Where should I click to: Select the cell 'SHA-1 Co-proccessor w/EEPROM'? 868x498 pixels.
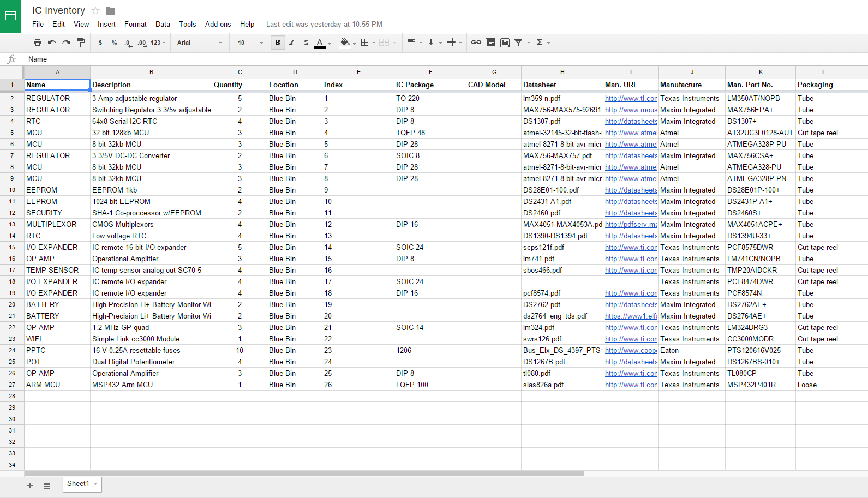[151, 213]
